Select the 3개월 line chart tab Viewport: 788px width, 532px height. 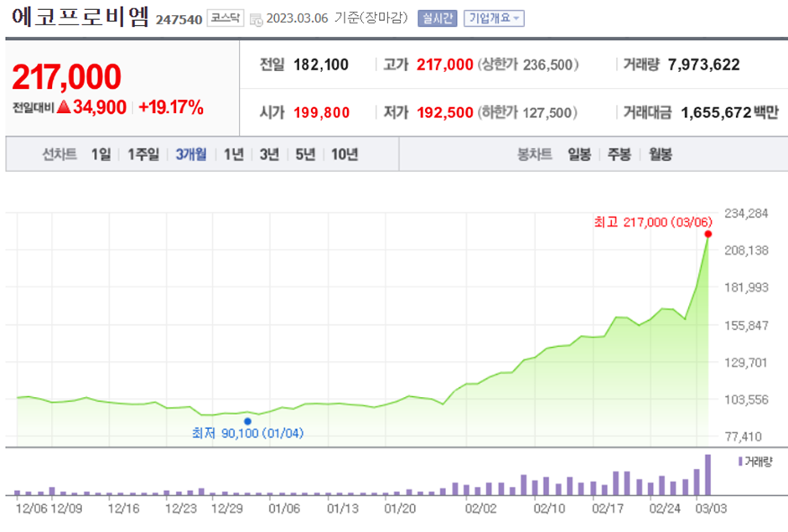(191, 154)
